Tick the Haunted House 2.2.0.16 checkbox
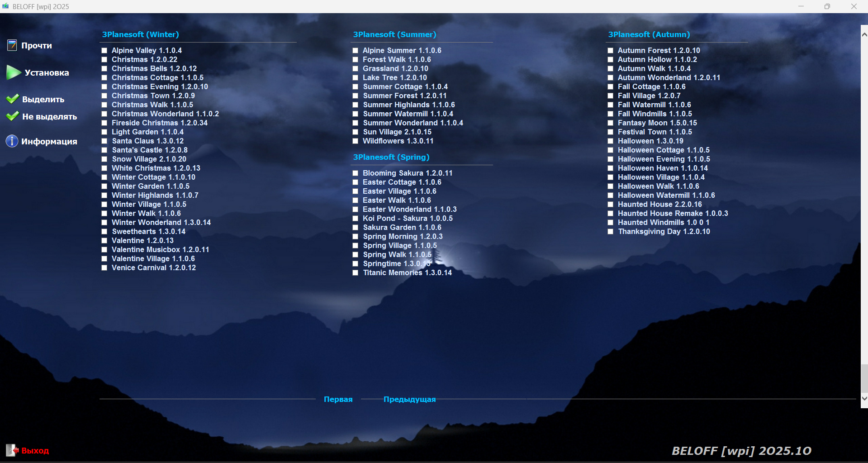Screen dimensions: 868x463 pyautogui.click(x=611, y=205)
